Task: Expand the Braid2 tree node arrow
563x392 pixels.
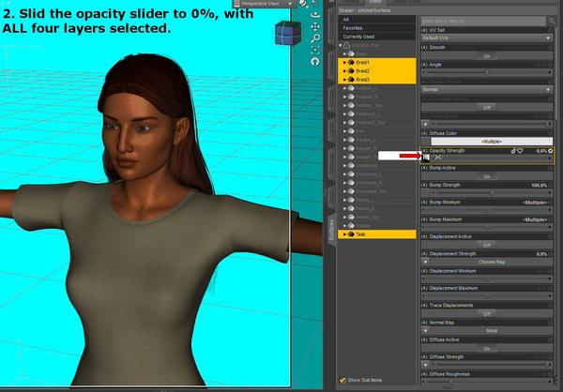Action: click(344, 71)
